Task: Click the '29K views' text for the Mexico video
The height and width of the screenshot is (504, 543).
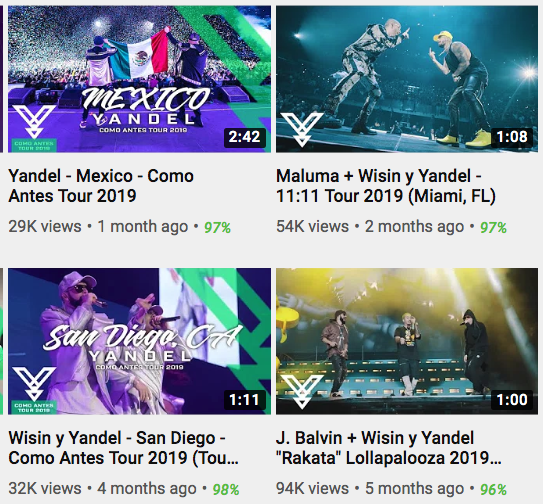Action: pyautogui.click(x=45, y=227)
